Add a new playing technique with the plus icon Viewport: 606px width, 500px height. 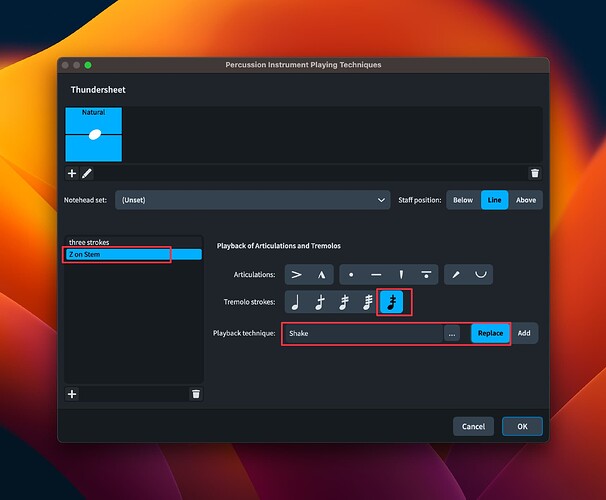(72, 173)
